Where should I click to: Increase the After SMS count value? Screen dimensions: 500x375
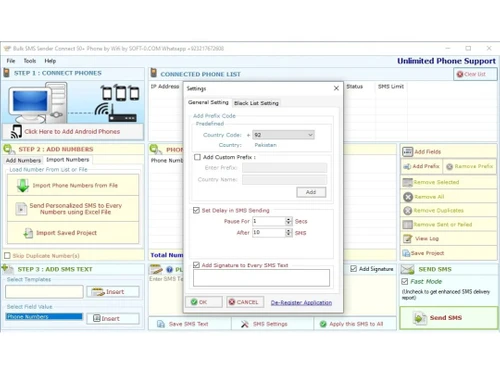pos(289,230)
